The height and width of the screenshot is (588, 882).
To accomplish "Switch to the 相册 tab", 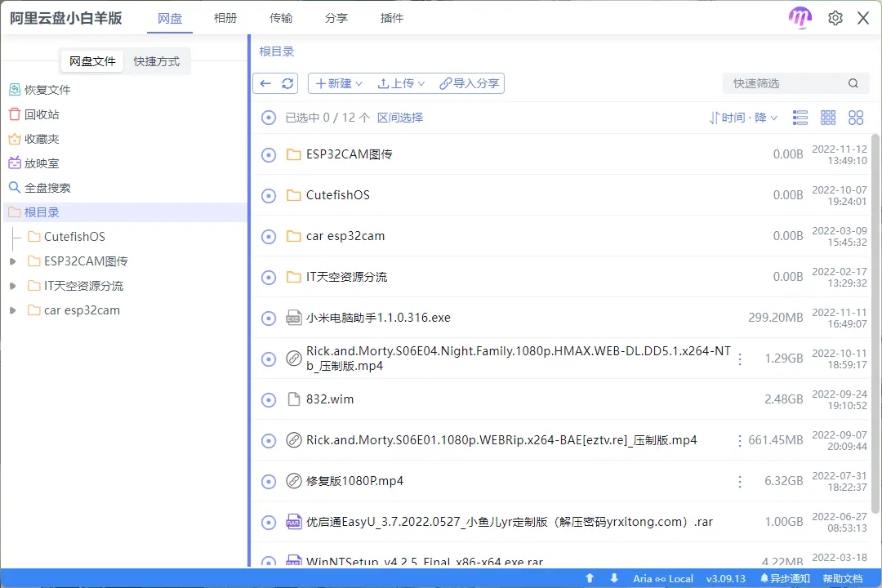I will [225, 18].
